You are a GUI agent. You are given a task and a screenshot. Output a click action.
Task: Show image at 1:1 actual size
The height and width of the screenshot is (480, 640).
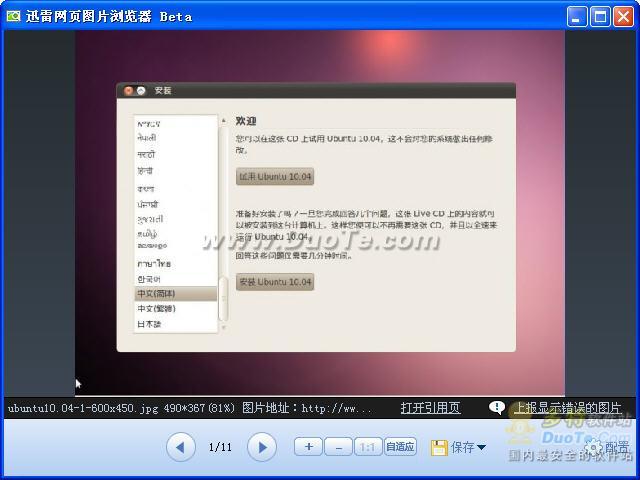(368, 447)
